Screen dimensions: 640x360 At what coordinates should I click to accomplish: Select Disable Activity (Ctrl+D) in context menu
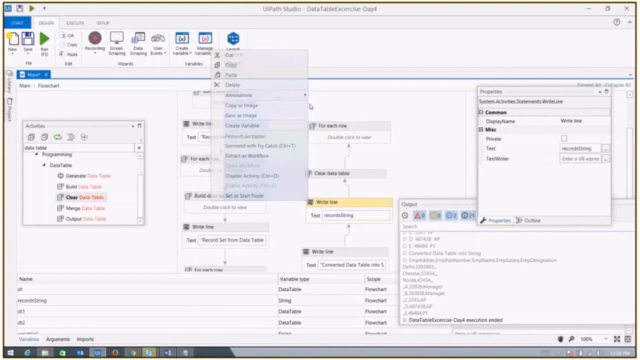[x=252, y=176]
